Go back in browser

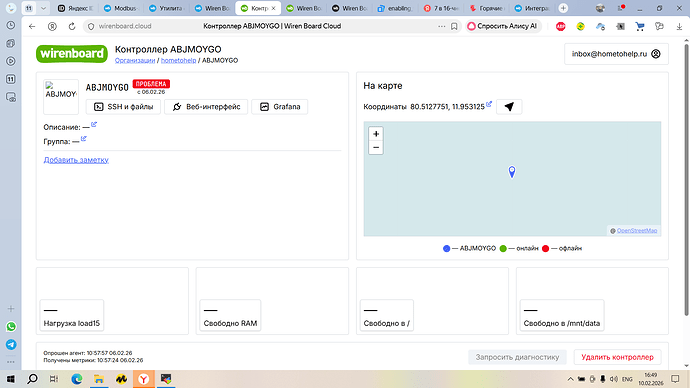click(32, 26)
